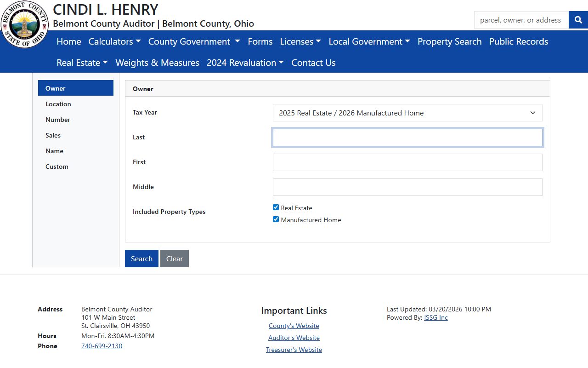Click the CINDI L. HENRY heading
Viewport: 588px width, 368px height.
point(106,9)
